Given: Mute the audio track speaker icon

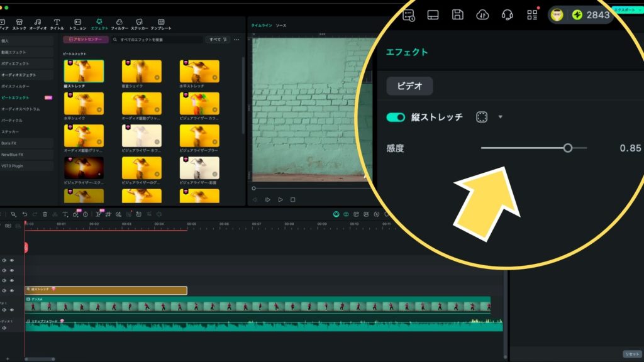Looking at the screenshot, I should point(4,327).
